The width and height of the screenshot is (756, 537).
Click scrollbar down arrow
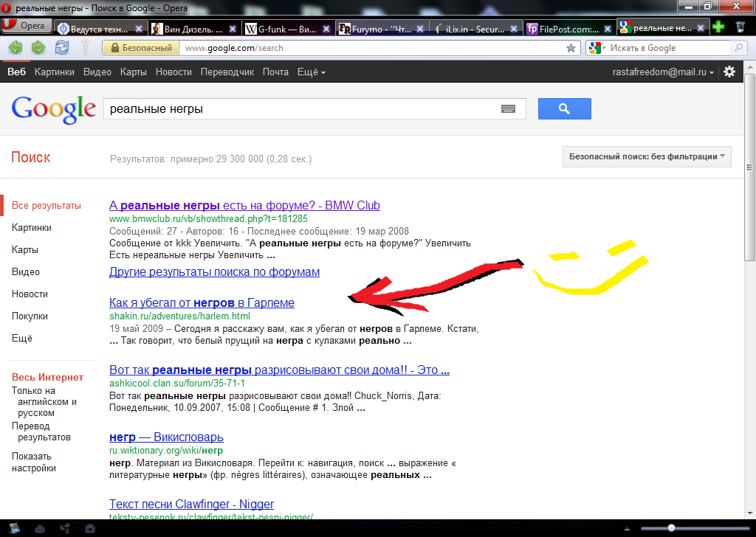click(749, 513)
